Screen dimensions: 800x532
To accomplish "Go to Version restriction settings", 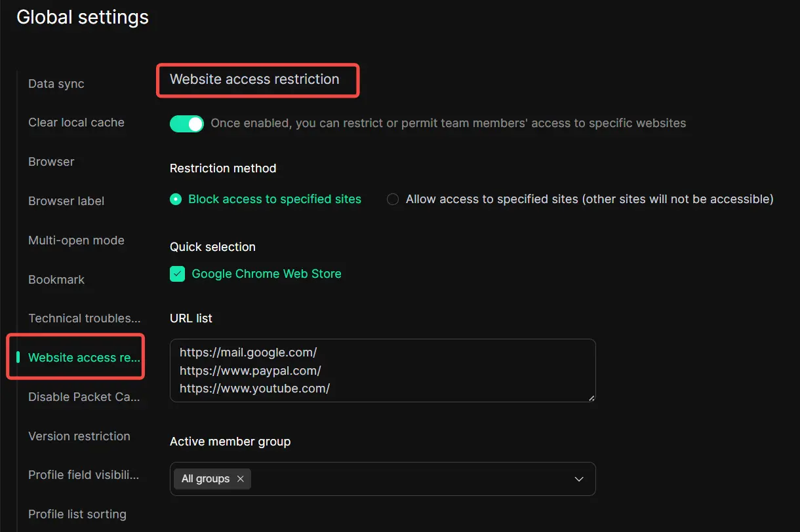I will point(79,436).
